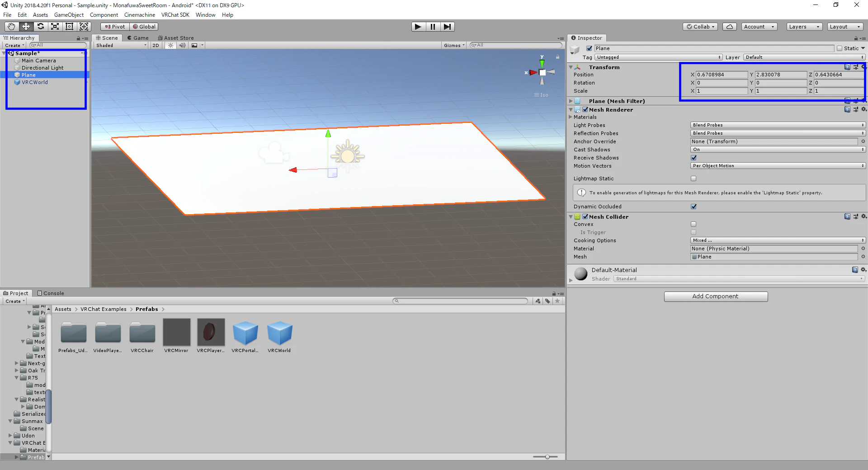This screenshot has height=470, width=868.
Task: Click the Pause button
Action: tap(433, 27)
